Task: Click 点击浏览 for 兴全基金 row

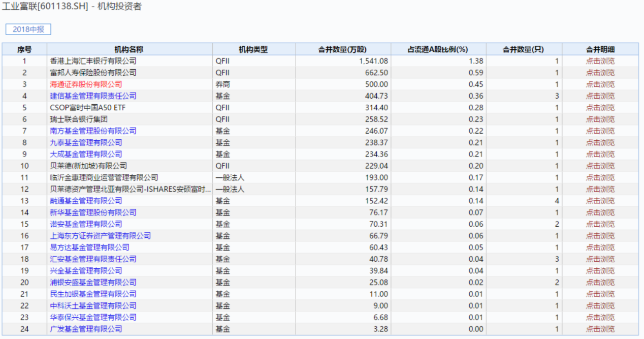Action: coord(600,271)
